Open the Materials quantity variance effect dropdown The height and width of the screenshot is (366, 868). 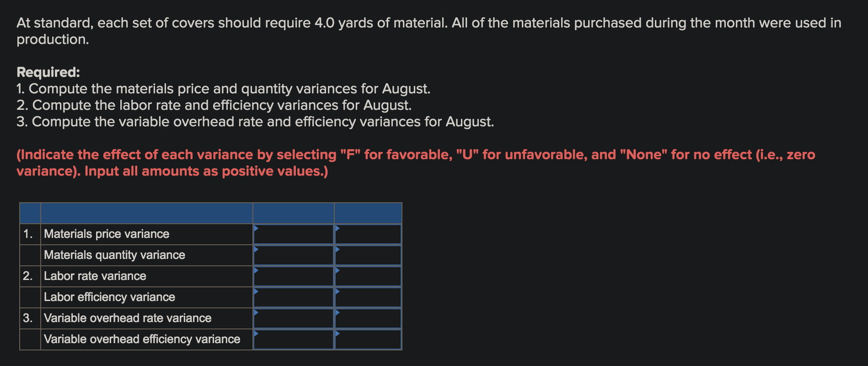tap(368, 255)
